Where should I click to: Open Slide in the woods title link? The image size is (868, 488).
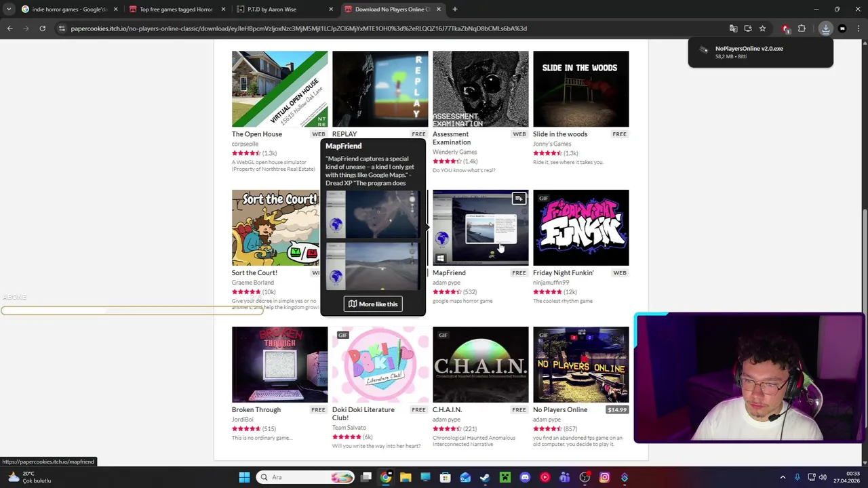559,134
